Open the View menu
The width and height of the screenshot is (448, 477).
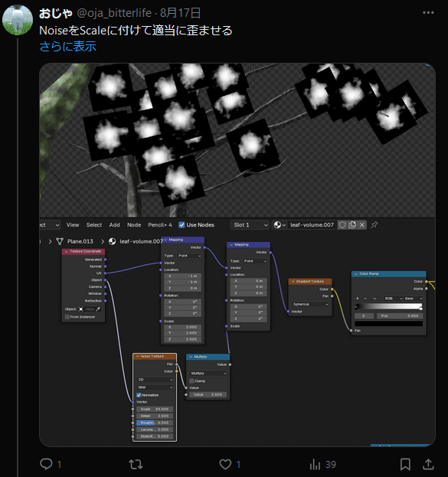coord(73,225)
